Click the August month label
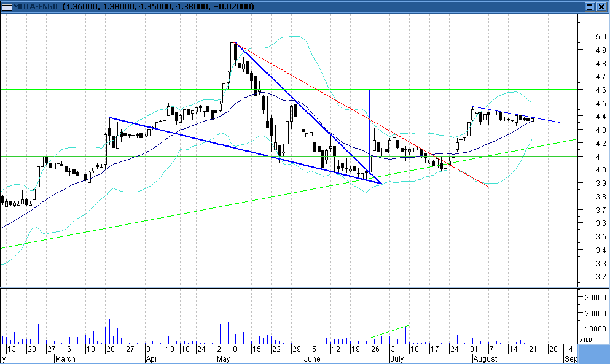The image size is (610, 364). pos(485,359)
